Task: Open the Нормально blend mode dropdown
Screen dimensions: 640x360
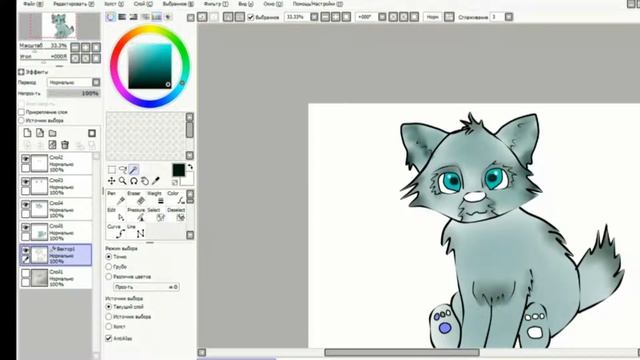Action: coord(73,82)
